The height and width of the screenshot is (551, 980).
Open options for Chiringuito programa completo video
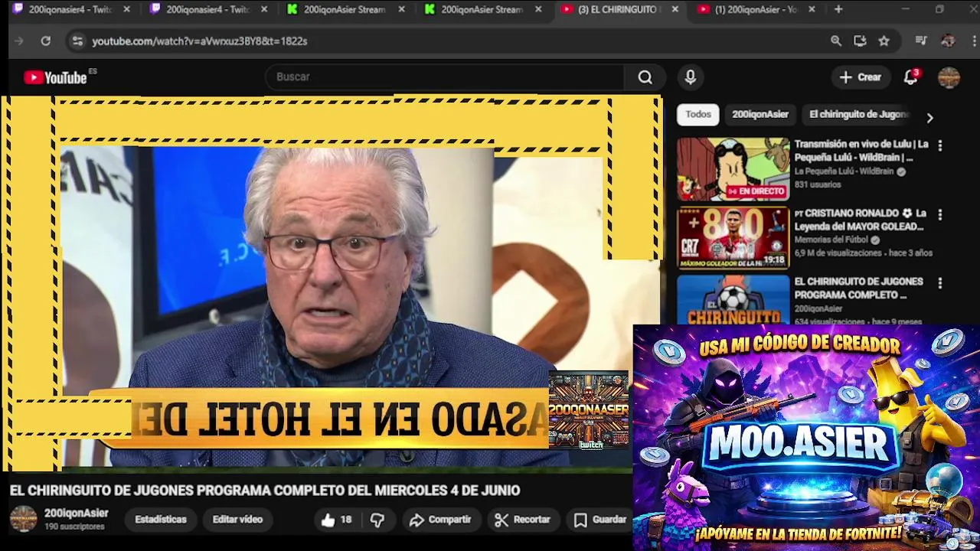[x=940, y=283]
